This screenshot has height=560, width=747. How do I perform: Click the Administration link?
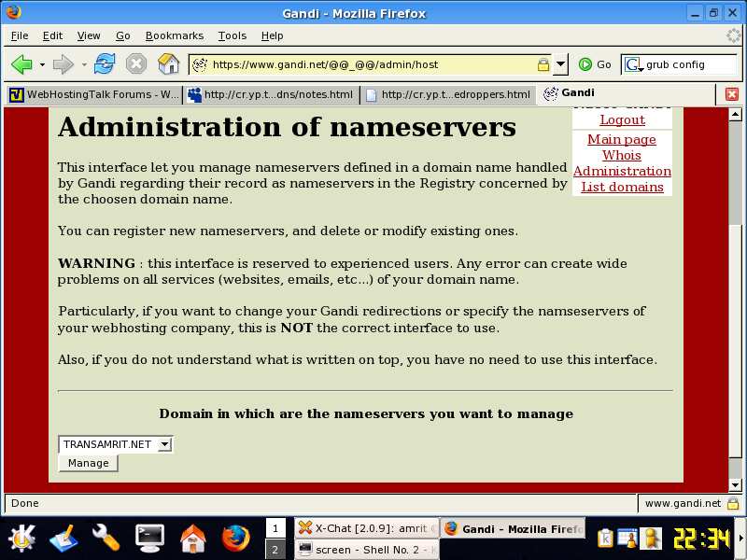pyautogui.click(x=622, y=171)
